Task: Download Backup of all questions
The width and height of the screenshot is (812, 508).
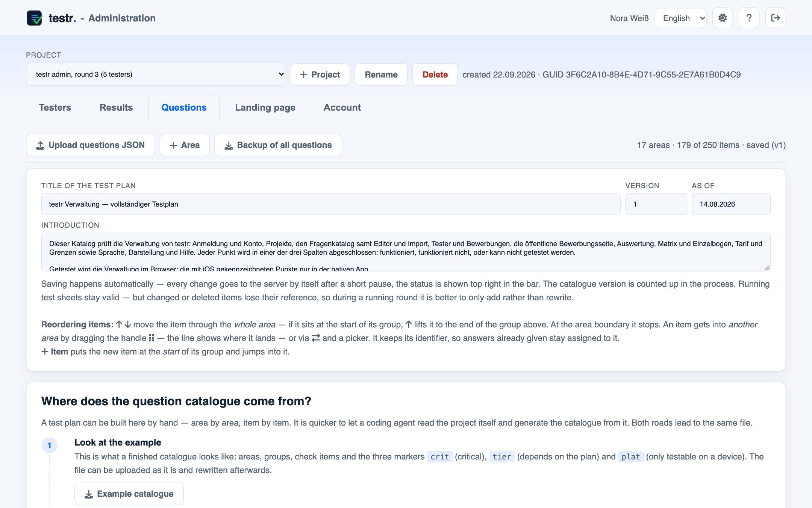Action: pyautogui.click(x=278, y=145)
